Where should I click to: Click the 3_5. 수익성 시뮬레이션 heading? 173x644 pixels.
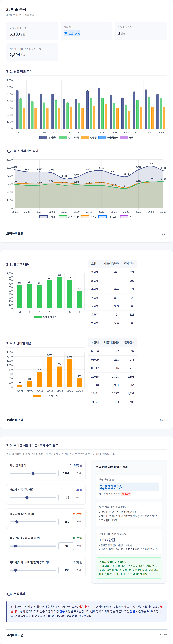point(33,445)
